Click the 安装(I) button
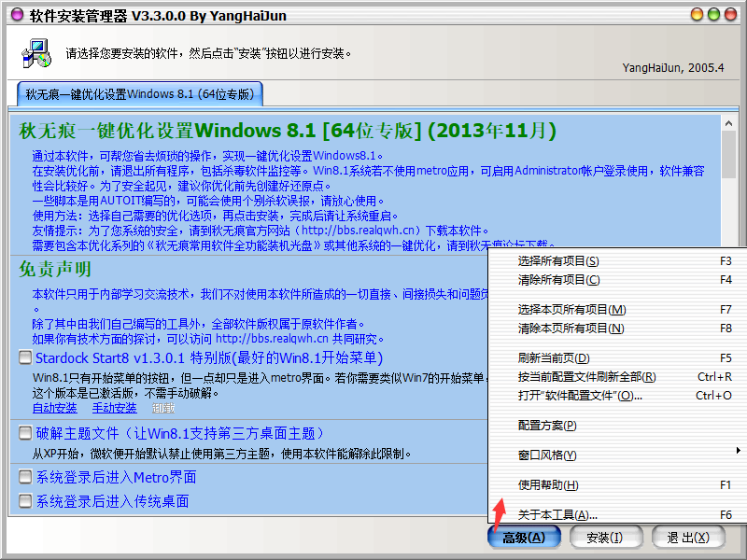Viewport: 747px width, 560px height. coord(606,538)
